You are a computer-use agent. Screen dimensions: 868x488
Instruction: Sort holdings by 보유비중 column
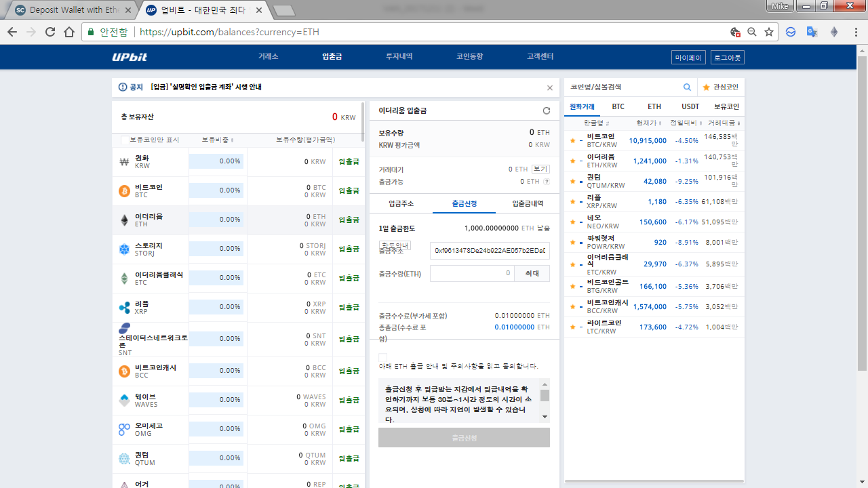point(218,140)
